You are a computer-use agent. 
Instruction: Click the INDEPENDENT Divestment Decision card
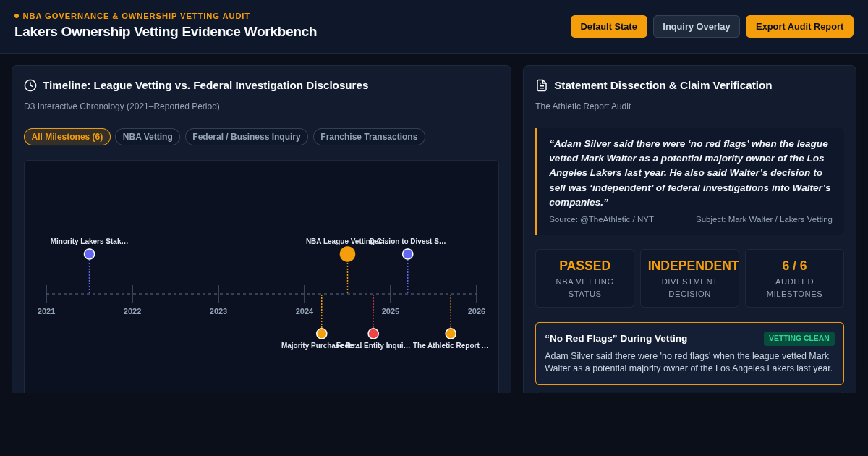[x=689, y=279]
